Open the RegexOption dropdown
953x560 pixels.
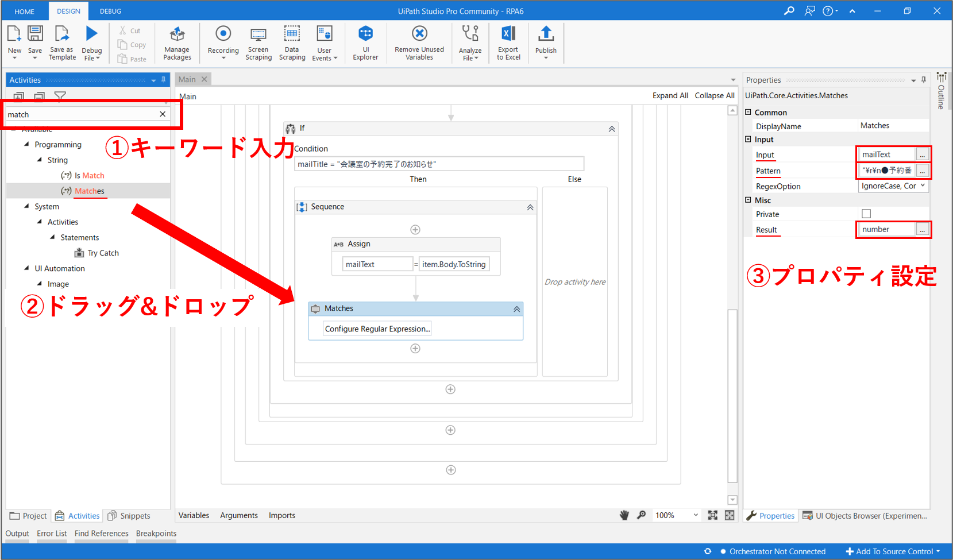coord(923,186)
